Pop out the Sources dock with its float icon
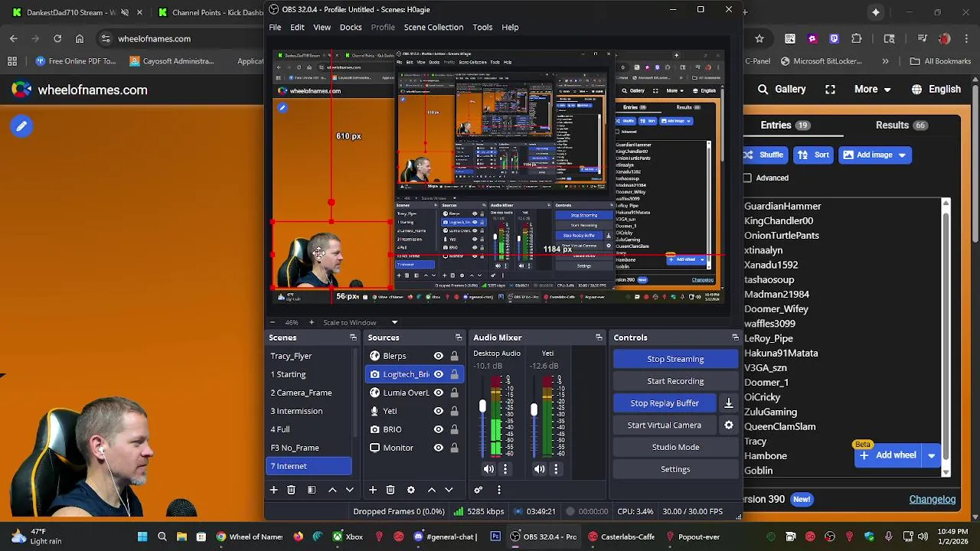The image size is (980, 551). (x=459, y=337)
